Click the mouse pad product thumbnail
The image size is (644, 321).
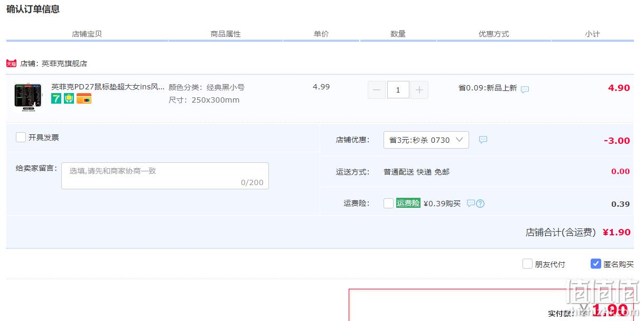[28, 96]
